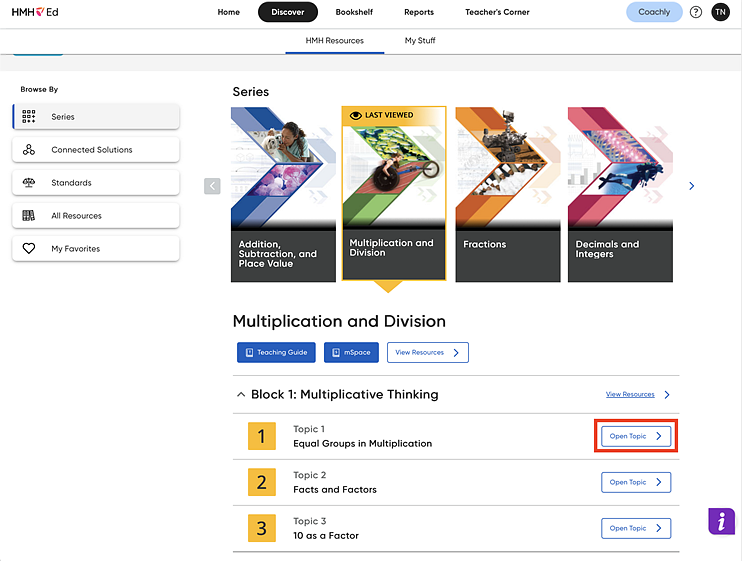Click arrow beside Block 1 View Resources
The height and width of the screenshot is (561, 742).
pos(667,394)
